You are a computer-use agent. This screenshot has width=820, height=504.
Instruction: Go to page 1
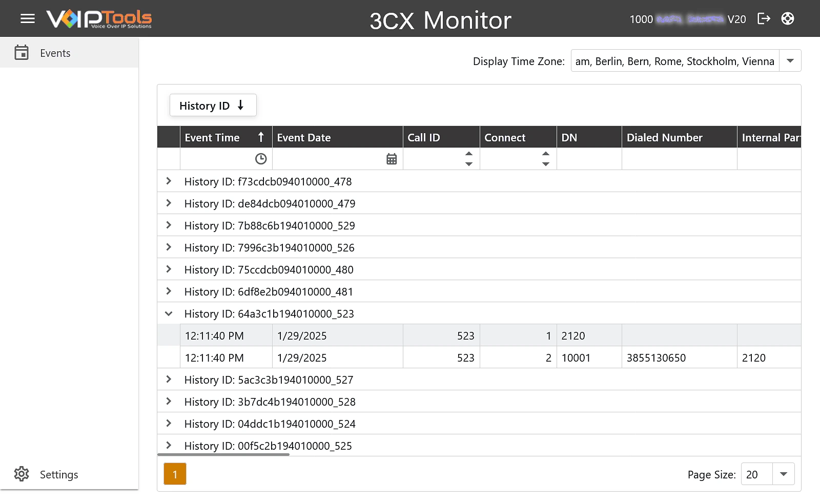click(x=175, y=474)
